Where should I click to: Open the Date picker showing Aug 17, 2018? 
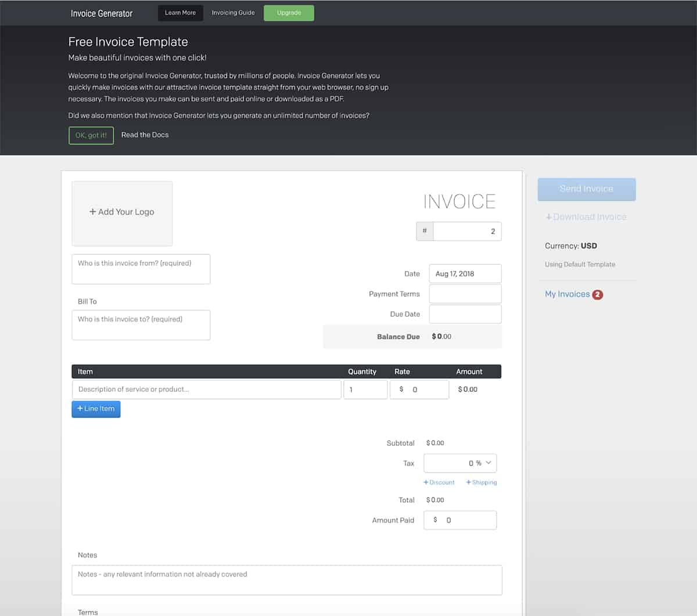[x=465, y=273]
